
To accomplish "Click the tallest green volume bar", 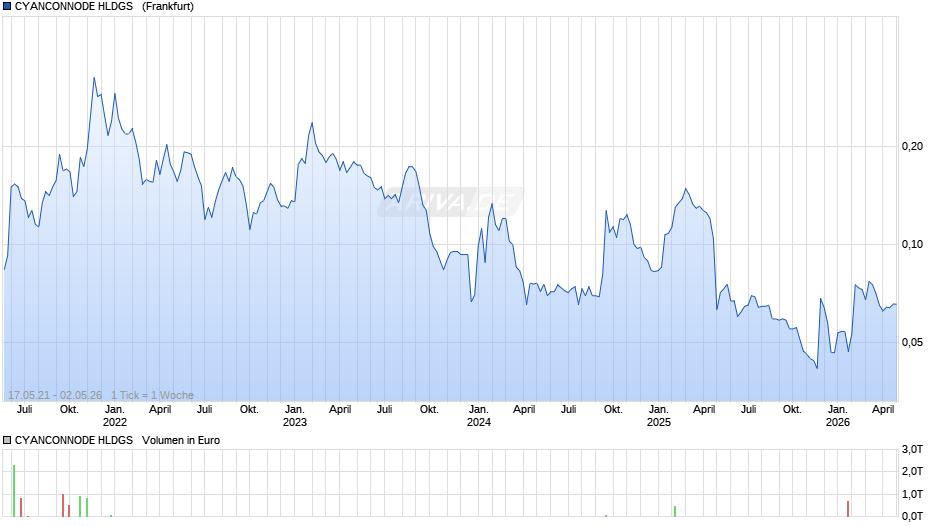I will click(x=14, y=491).
